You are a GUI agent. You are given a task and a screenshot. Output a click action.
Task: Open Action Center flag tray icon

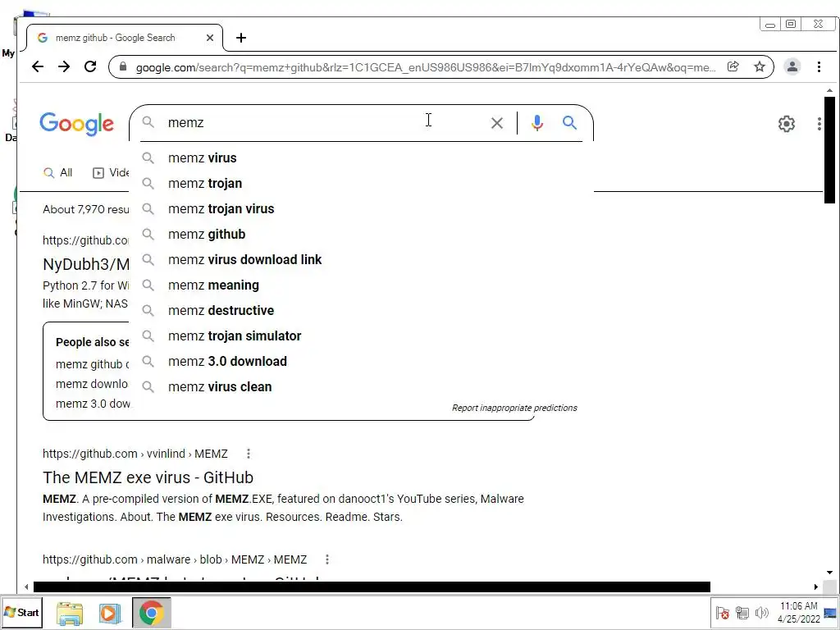point(722,613)
